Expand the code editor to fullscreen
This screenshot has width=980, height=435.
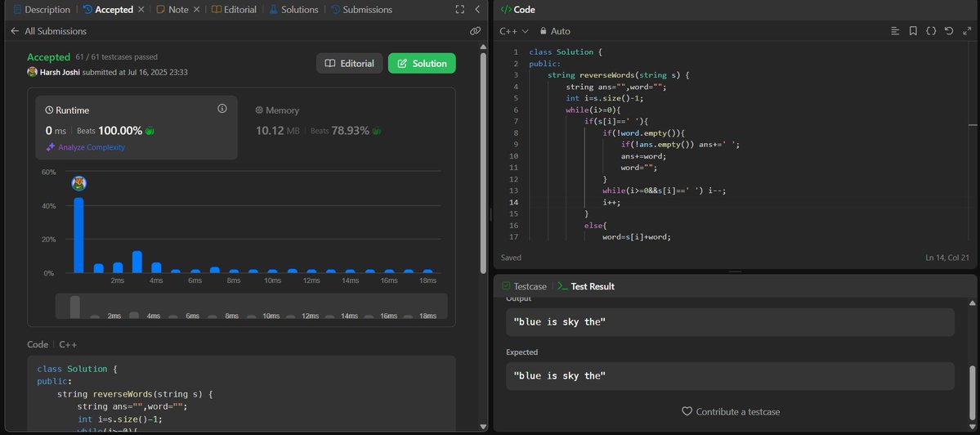point(967,30)
